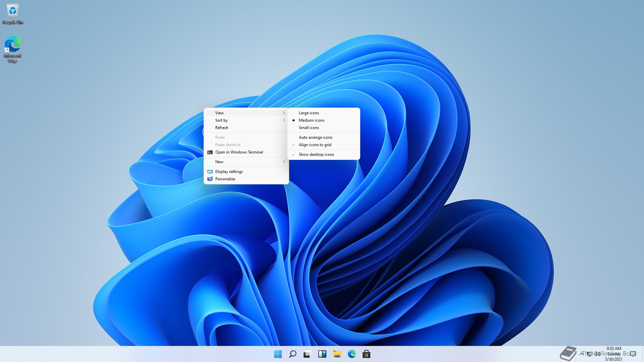Click the network icon in system tray
Viewport: 644px width, 362px height.
click(x=589, y=354)
